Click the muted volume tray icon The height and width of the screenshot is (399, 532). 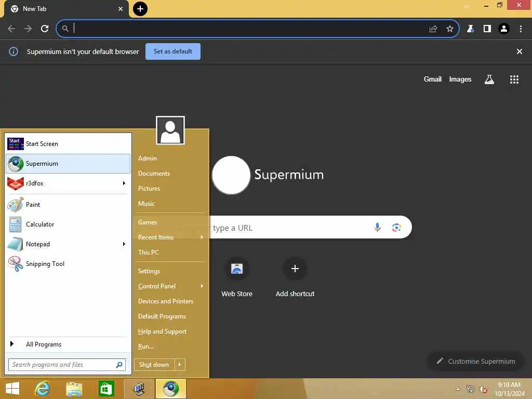[x=483, y=389]
